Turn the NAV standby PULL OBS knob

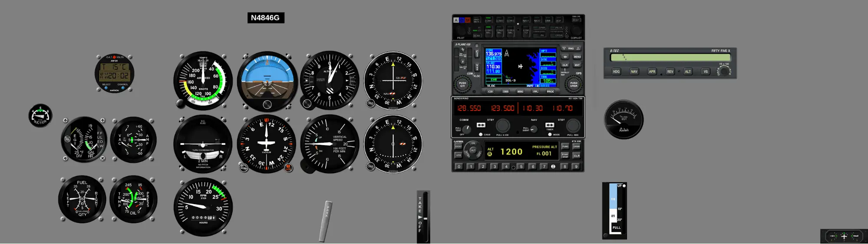click(x=573, y=126)
